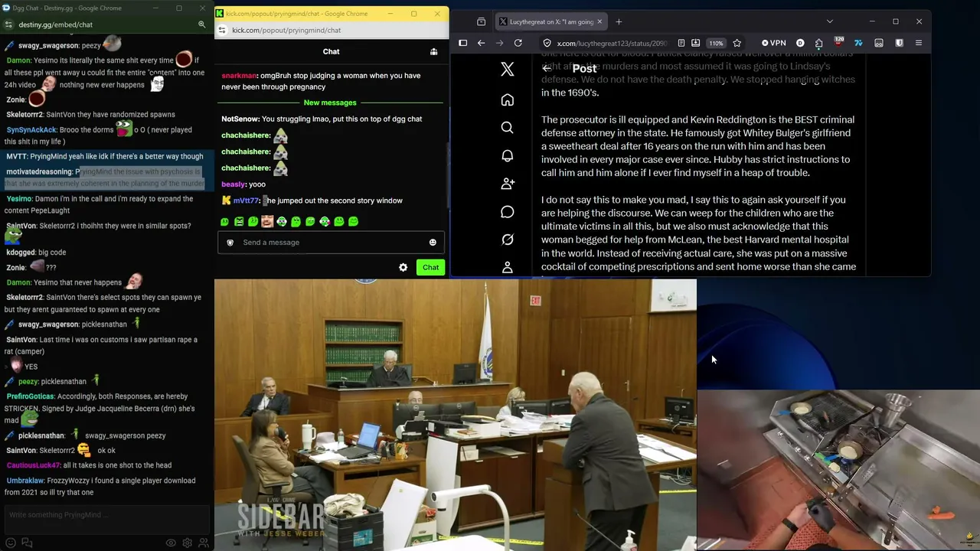Click username Umbraklaw in Dgg chat
Viewport: 980px width, 551px height.
24,481
